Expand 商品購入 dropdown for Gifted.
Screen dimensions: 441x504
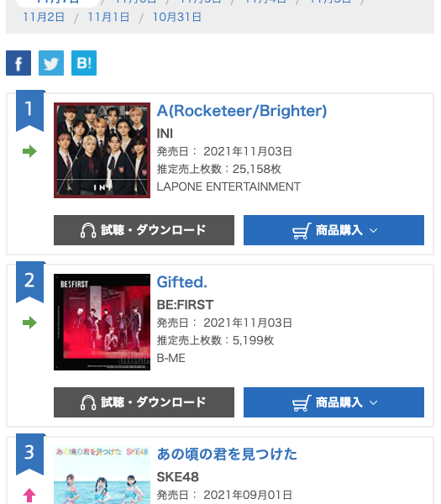point(333,402)
